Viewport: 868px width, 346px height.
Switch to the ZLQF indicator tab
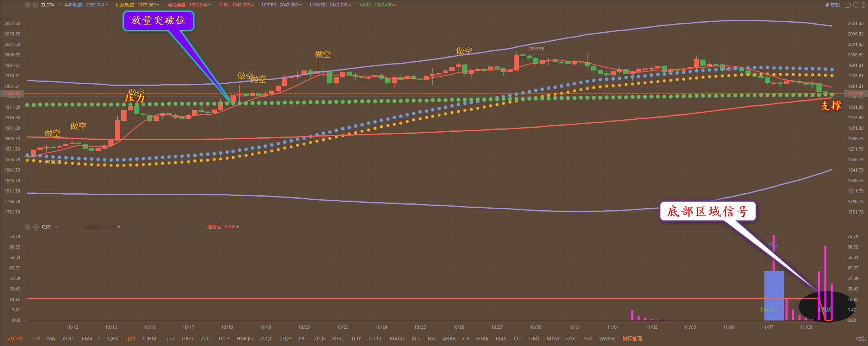pyautogui.click(x=320, y=339)
